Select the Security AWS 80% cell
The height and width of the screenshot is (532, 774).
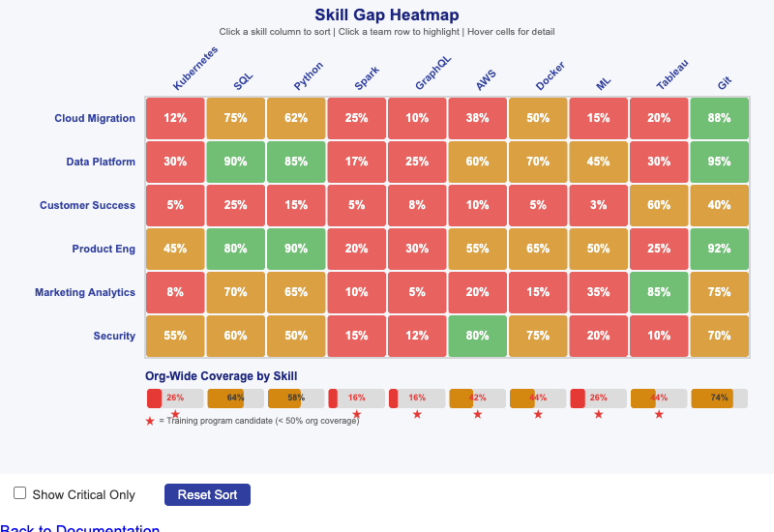477,336
